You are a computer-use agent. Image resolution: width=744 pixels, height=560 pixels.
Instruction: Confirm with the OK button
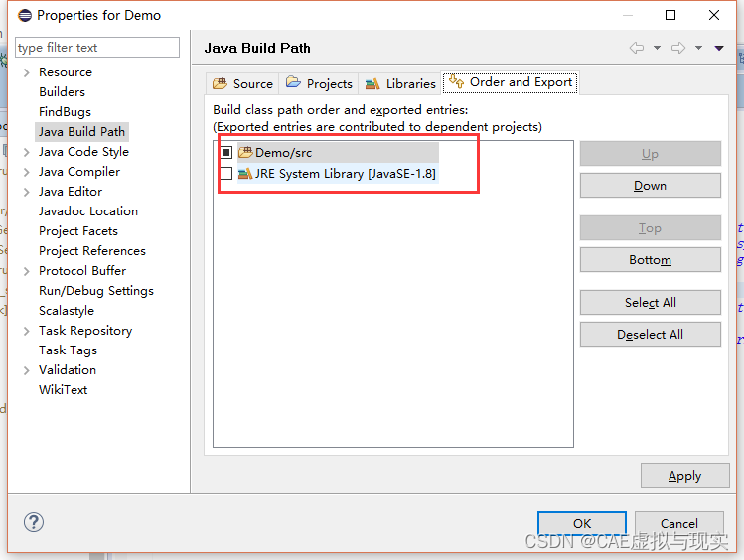pos(582,523)
